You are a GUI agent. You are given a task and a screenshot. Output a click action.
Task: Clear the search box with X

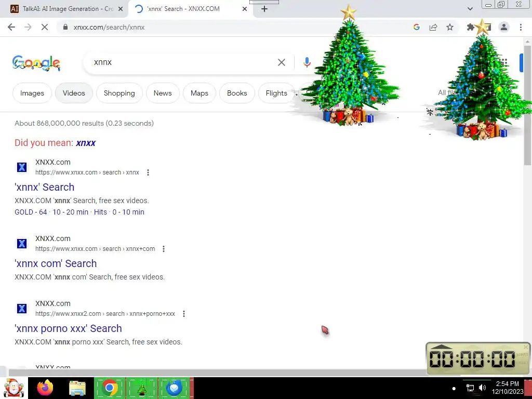point(281,62)
